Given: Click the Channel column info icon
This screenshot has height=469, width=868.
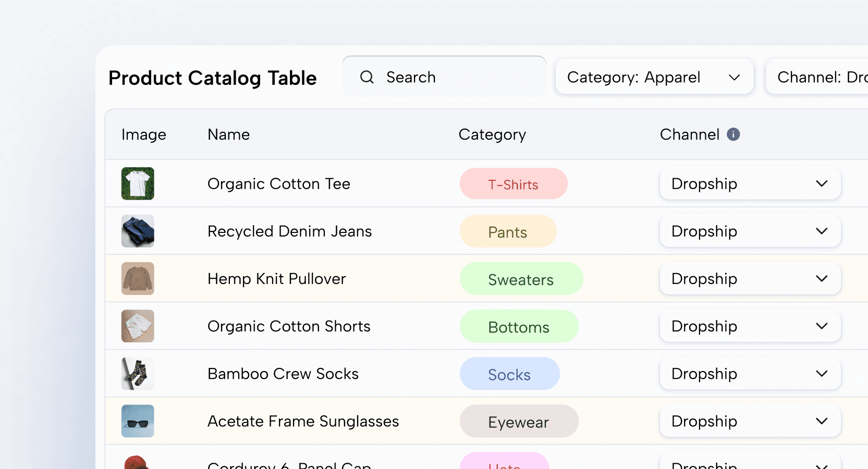Looking at the screenshot, I should click(733, 134).
